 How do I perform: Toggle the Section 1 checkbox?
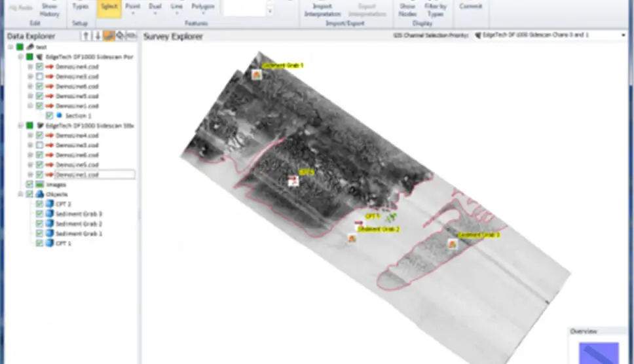tap(50, 116)
